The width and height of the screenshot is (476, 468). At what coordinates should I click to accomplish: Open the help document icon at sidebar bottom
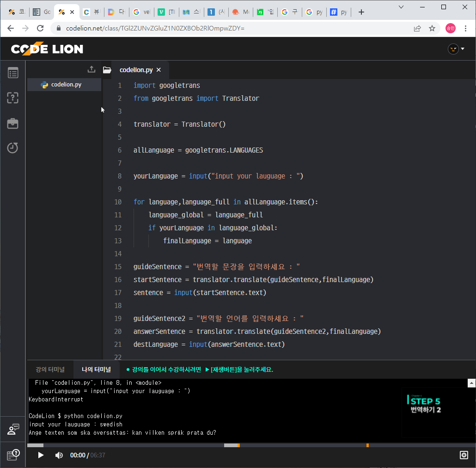click(13, 455)
